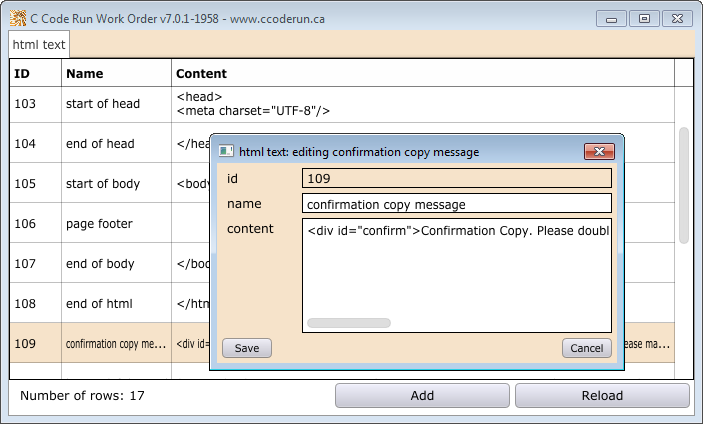Viewport: 703px width, 424px height.
Task: Click the id field showing 109
Action: [x=456, y=178]
